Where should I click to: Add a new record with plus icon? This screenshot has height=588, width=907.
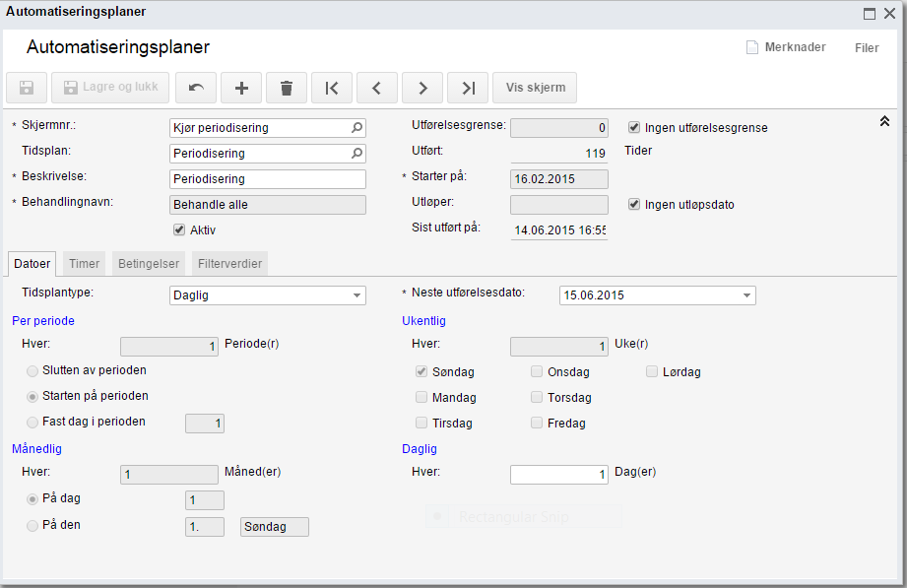point(241,88)
